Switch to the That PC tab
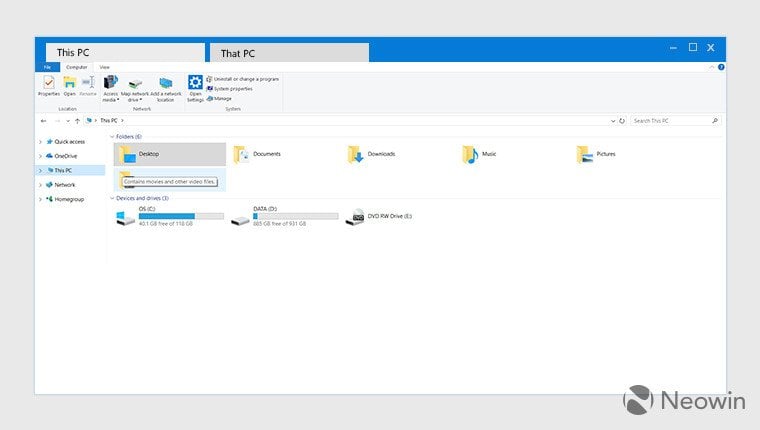 pyautogui.click(x=289, y=53)
